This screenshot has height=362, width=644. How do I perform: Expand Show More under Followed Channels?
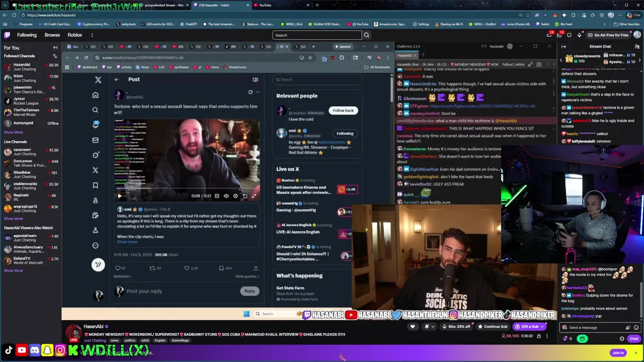point(13,132)
